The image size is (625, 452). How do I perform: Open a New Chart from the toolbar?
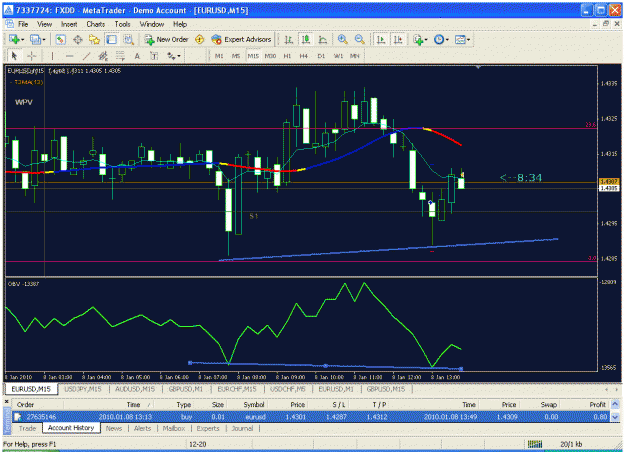click(x=14, y=39)
